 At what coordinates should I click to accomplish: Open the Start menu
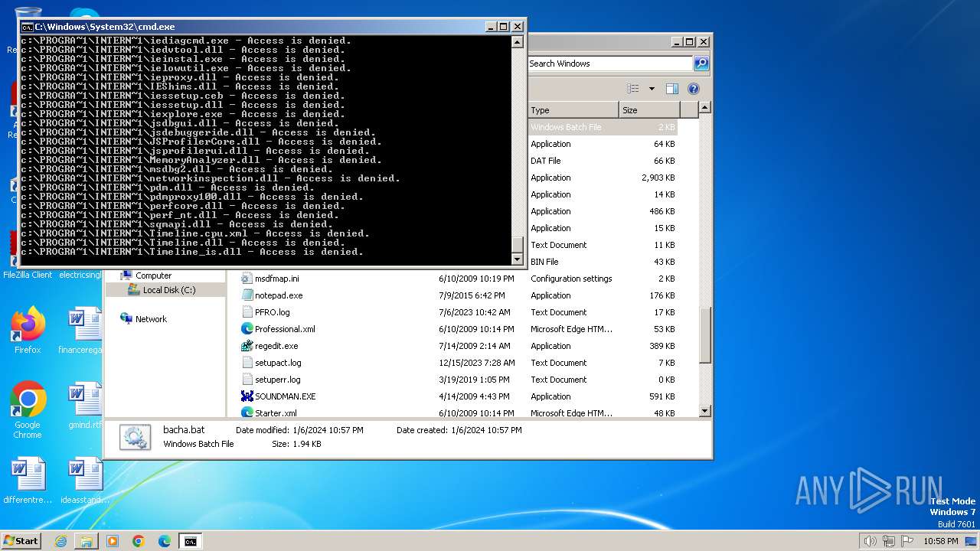click(21, 540)
